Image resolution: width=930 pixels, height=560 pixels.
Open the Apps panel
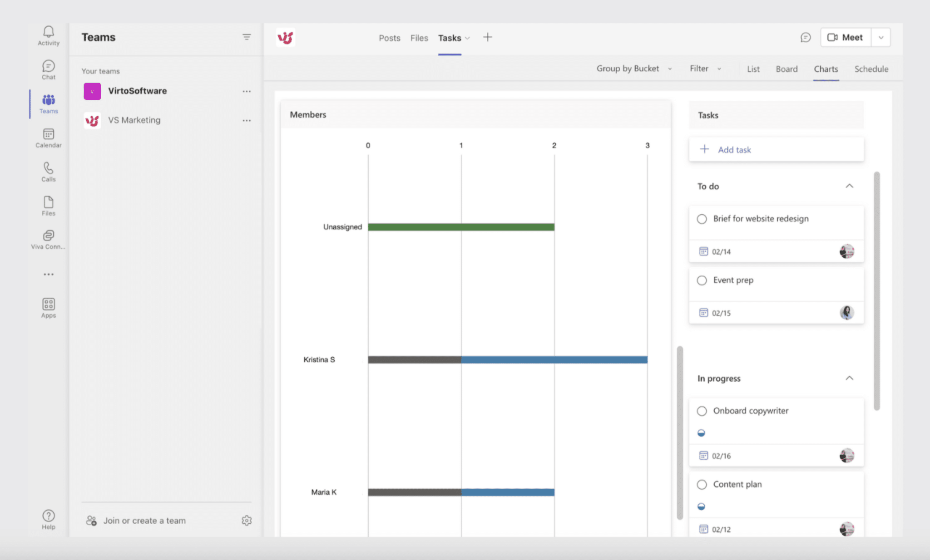tap(48, 306)
